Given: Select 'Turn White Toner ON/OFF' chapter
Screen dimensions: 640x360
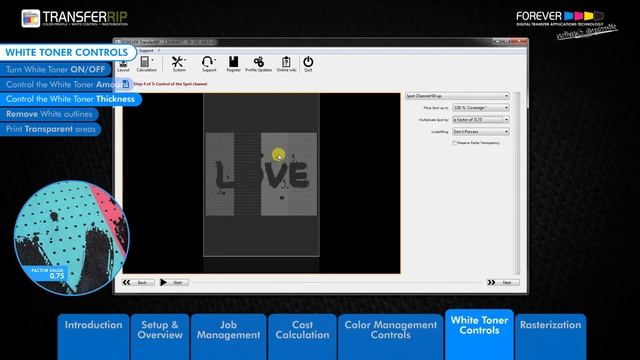Looking at the screenshot, I should pyautogui.click(x=55, y=69).
